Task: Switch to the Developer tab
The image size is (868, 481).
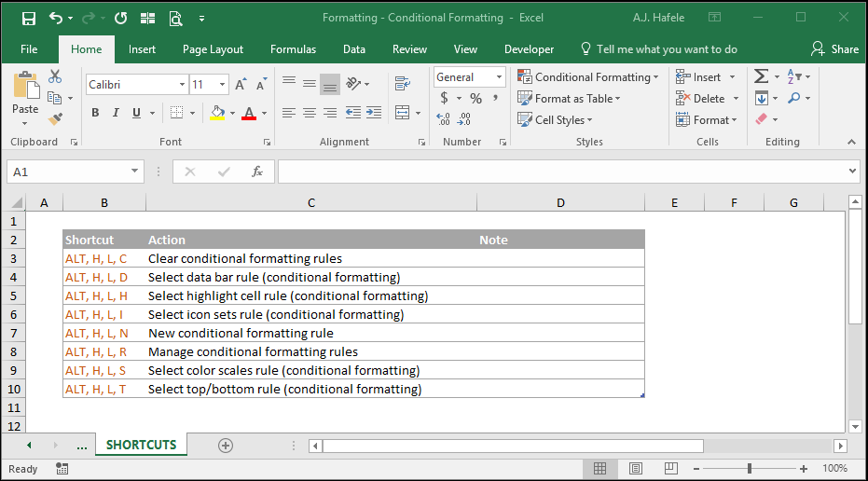Action: tap(529, 49)
